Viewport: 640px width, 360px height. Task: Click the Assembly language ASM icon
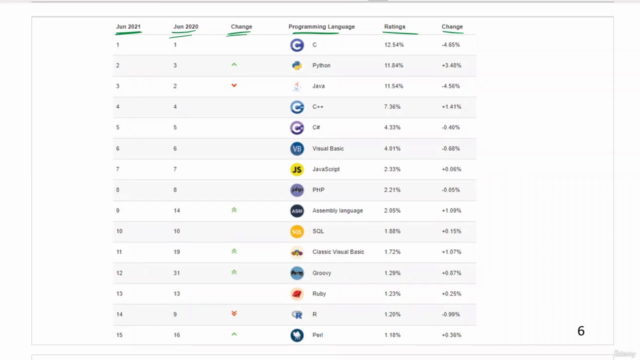[297, 211]
